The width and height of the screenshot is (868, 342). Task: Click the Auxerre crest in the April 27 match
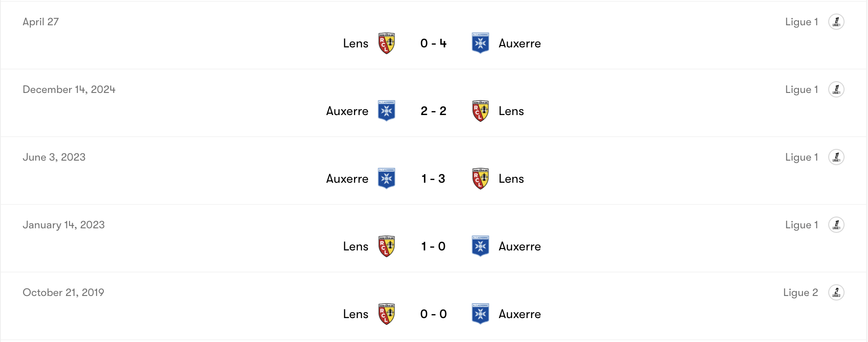480,43
